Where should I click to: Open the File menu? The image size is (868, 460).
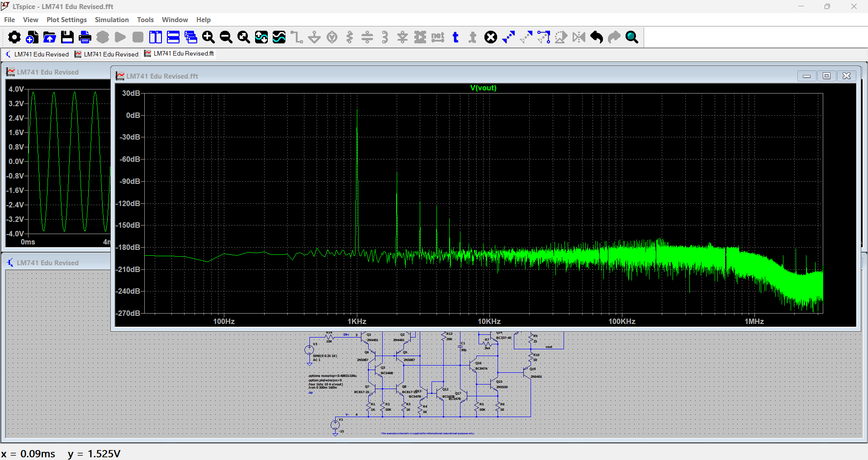pyautogui.click(x=9, y=20)
